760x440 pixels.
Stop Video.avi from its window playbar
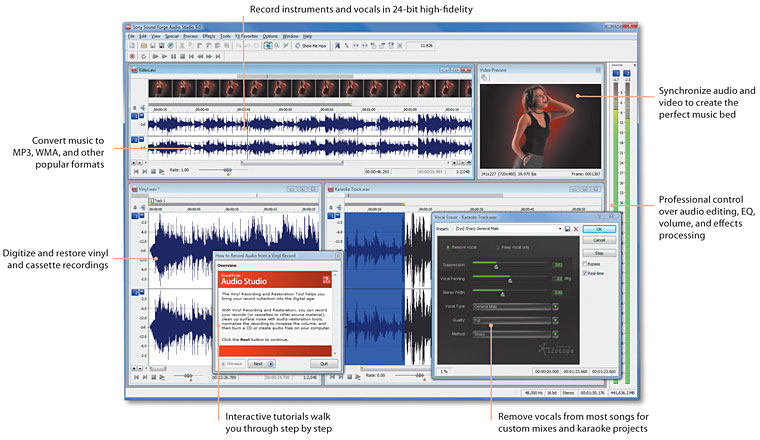pos(153,171)
